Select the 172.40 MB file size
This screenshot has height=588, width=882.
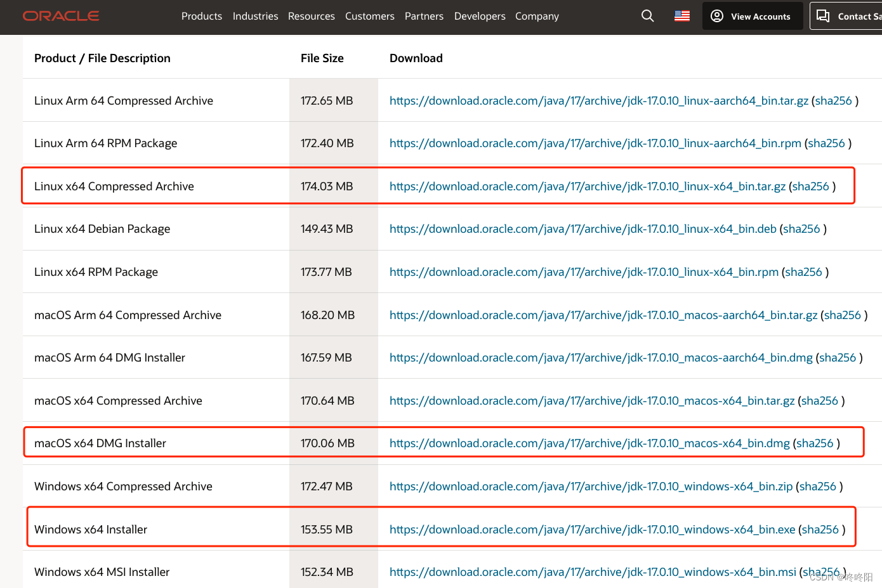point(327,143)
